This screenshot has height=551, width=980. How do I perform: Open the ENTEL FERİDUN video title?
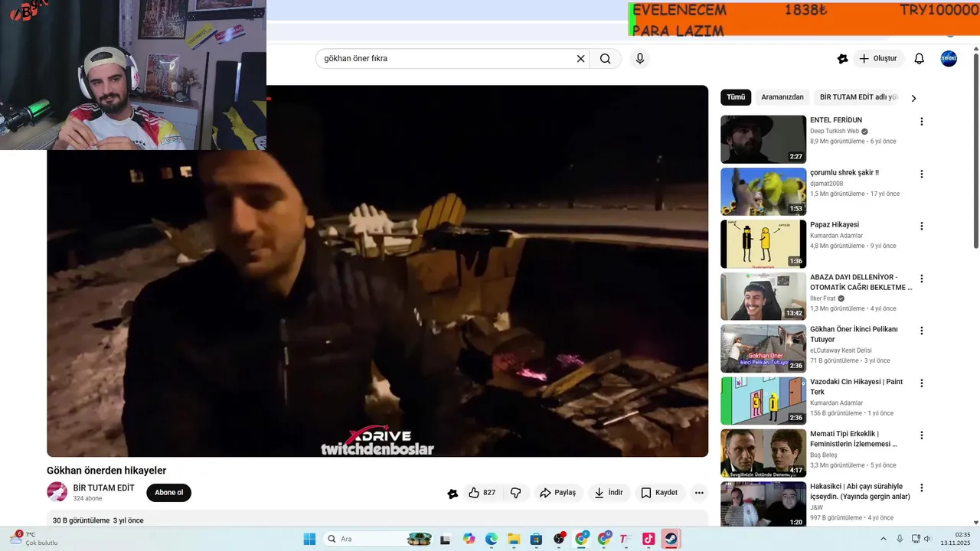click(836, 120)
